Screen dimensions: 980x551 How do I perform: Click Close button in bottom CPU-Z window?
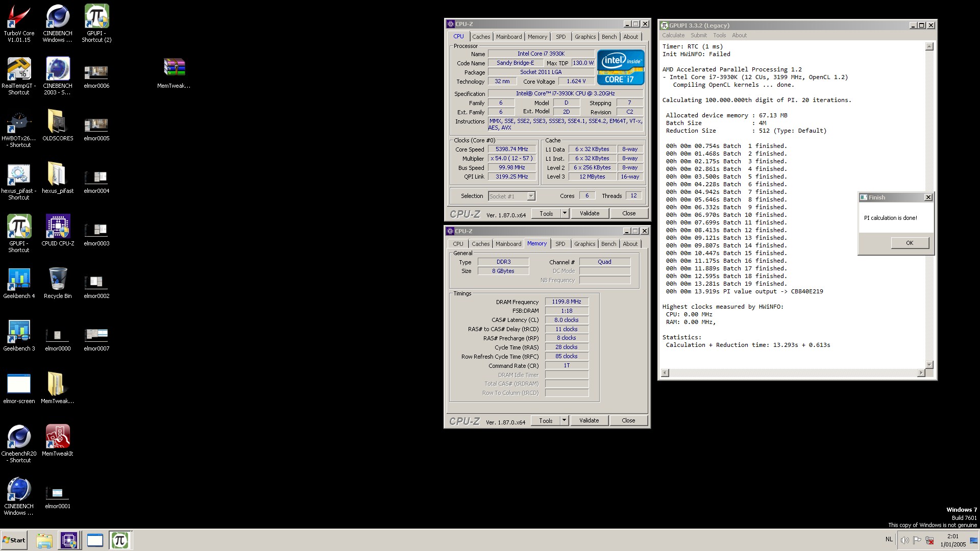point(628,420)
